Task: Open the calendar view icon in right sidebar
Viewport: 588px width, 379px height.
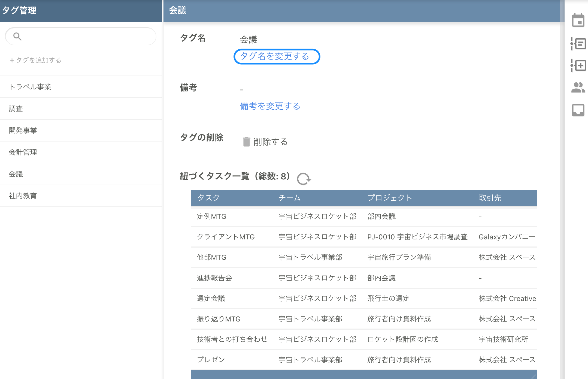Action: (x=578, y=20)
